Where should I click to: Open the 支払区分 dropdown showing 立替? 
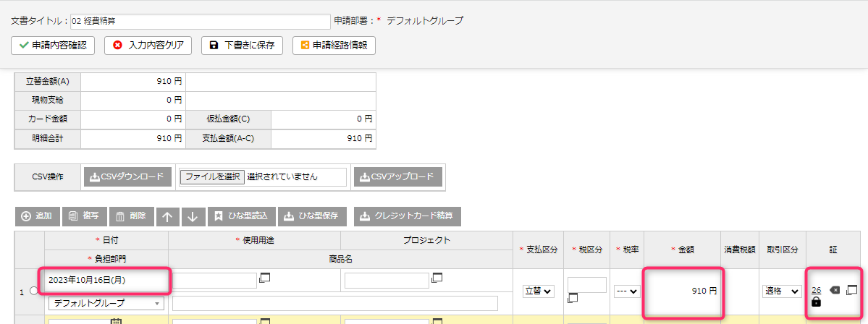coord(537,291)
